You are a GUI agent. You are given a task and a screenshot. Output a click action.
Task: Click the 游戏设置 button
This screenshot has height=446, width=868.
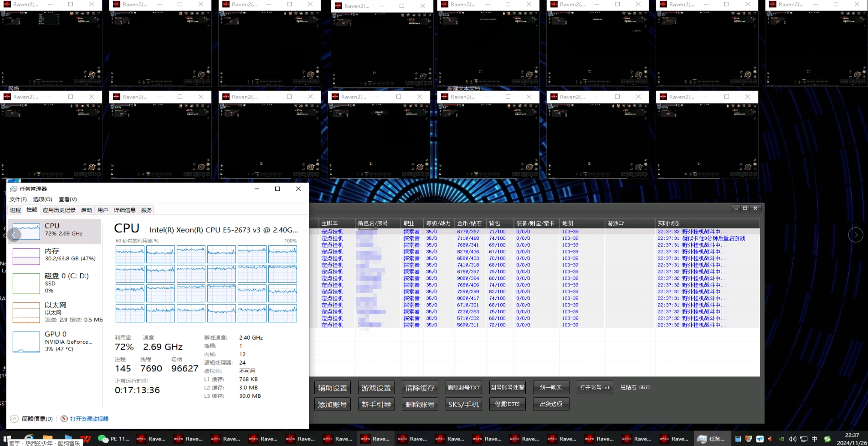pyautogui.click(x=376, y=388)
